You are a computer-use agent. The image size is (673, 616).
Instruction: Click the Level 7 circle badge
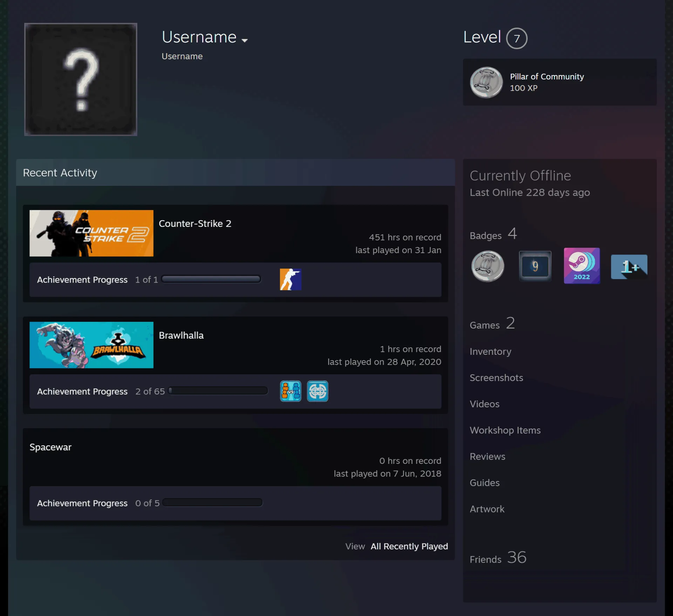517,38
